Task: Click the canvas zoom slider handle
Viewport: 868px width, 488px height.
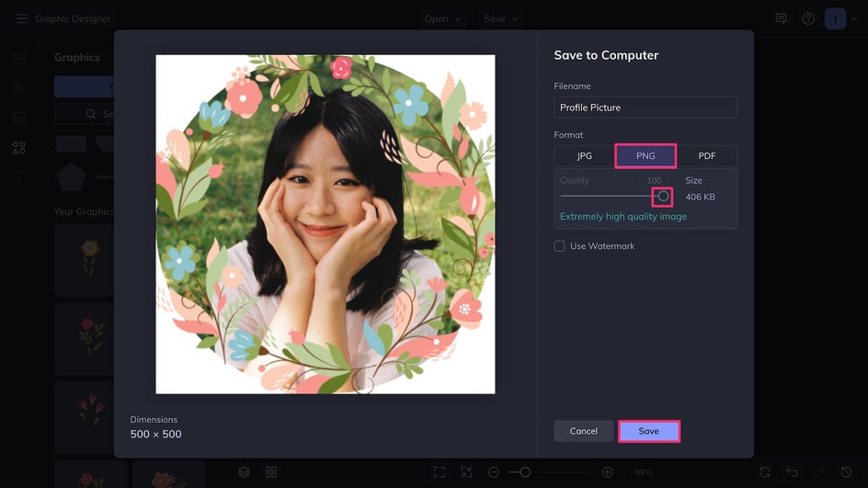Action: tap(525, 472)
